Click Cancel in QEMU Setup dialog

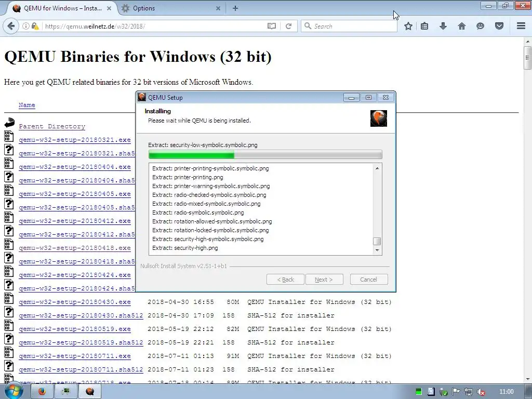368,280
